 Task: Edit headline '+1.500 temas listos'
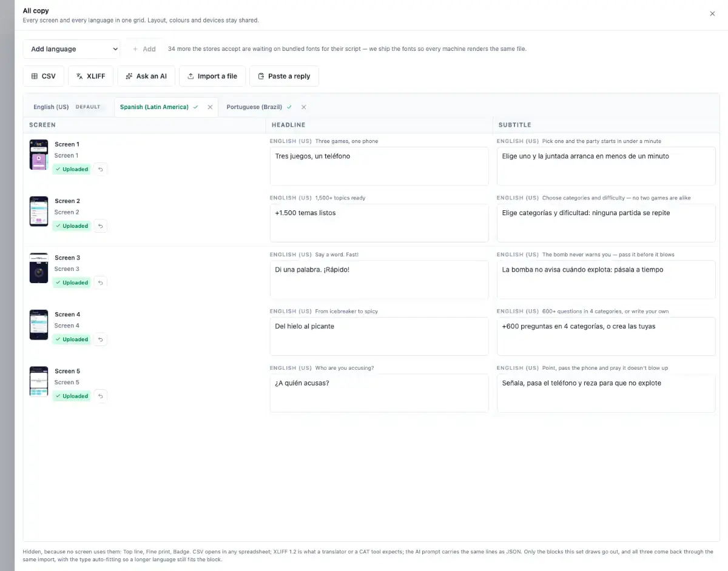click(x=379, y=223)
